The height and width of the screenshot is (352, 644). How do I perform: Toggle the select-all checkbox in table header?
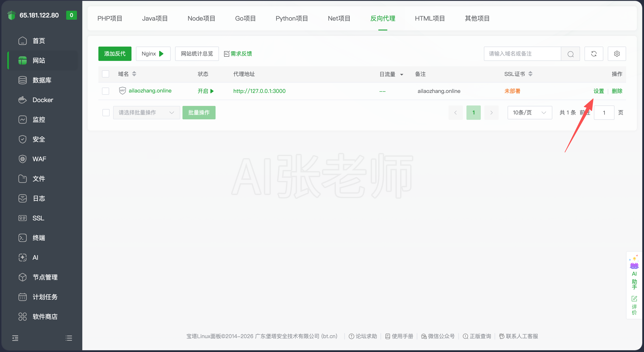click(106, 74)
